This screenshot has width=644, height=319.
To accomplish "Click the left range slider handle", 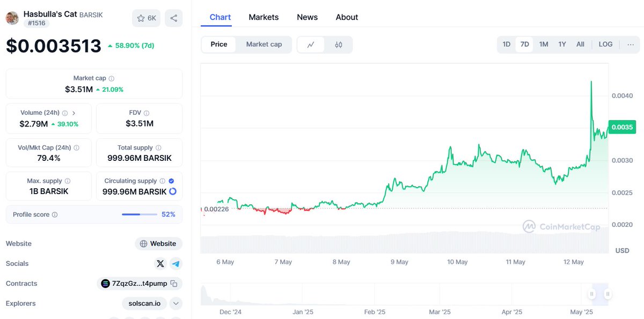I will (x=592, y=294).
